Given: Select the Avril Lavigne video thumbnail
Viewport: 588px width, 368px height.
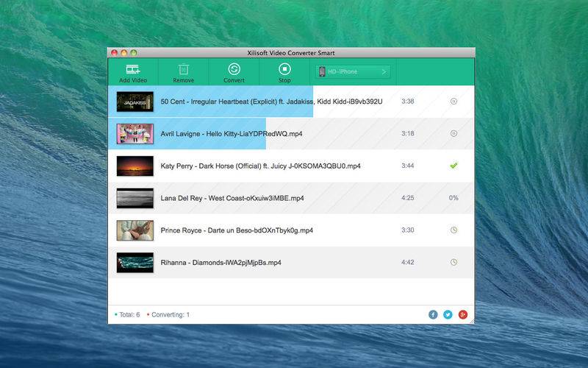Looking at the screenshot, I should tap(135, 134).
